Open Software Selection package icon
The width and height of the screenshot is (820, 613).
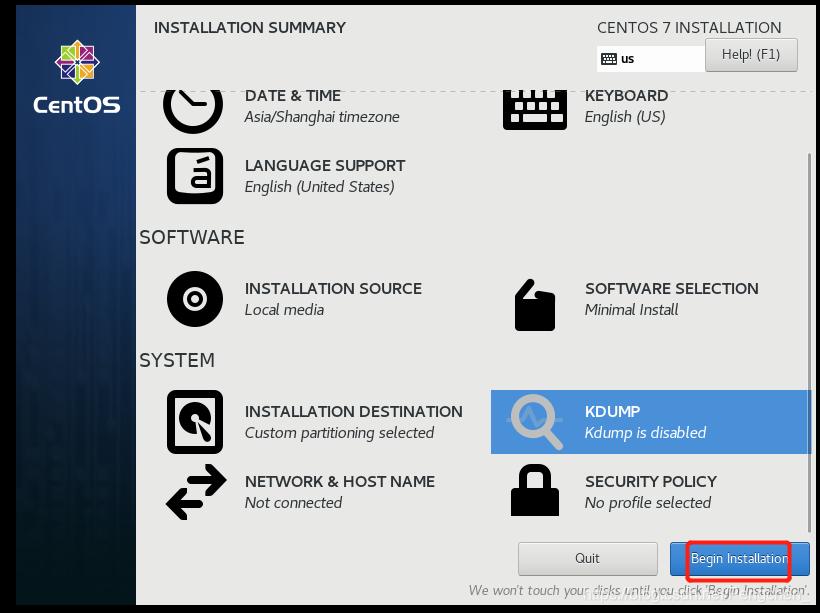click(x=534, y=305)
